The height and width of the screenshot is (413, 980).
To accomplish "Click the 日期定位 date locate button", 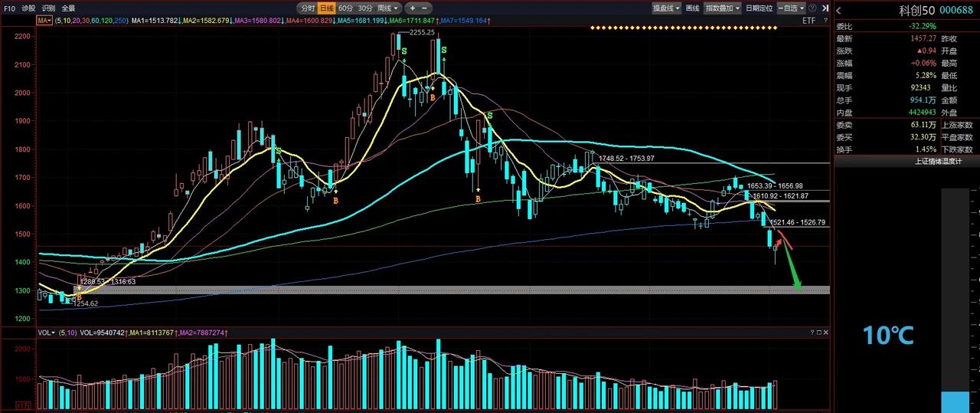I will pyautogui.click(x=759, y=8).
